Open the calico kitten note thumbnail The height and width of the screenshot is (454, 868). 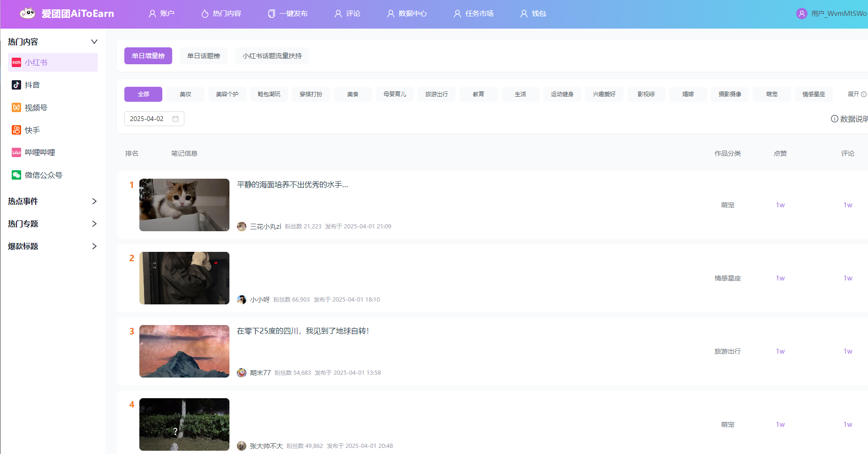coord(184,205)
